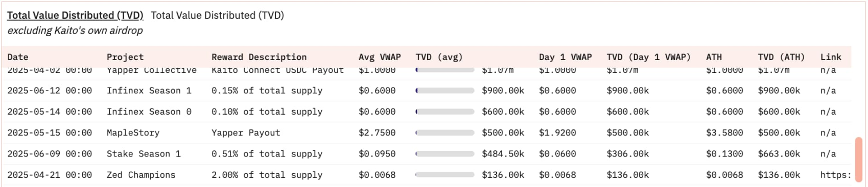Screen dimensions: 868x187
Task: Click the TVD (ATH) column header
Action: pos(781,57)
